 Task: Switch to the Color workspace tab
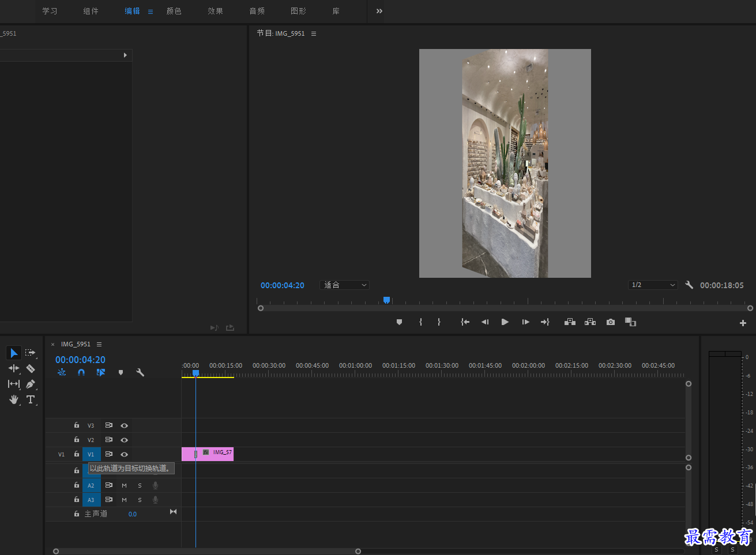tap(174, 11)
